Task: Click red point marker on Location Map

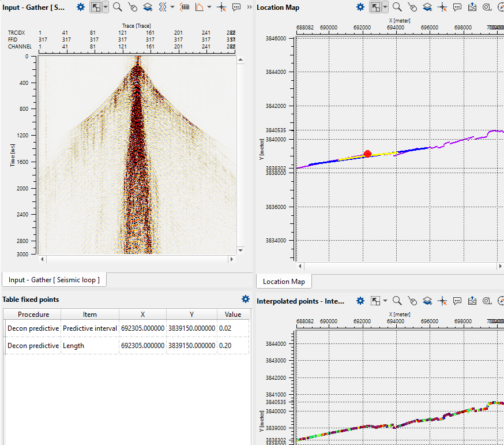Action: (x=368, y=154)
